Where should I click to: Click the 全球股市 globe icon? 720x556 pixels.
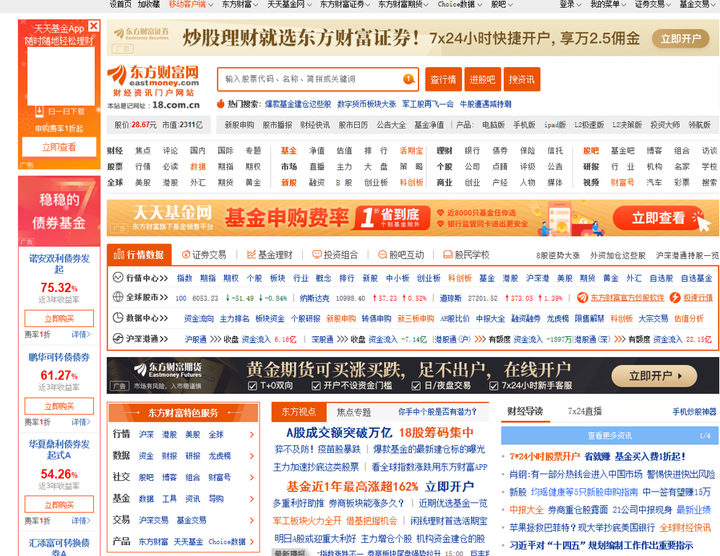pos(118,297)
